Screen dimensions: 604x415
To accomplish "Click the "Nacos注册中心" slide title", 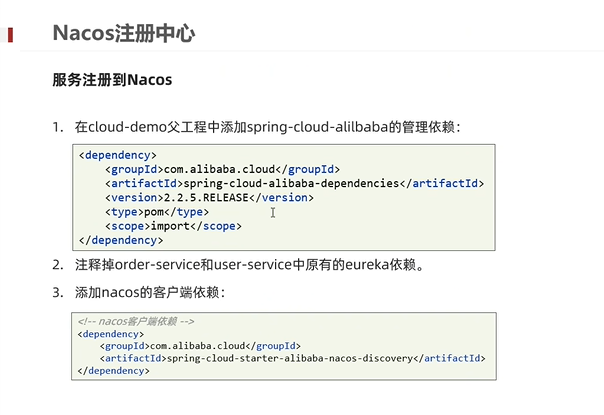I will click(x=123, y=35).
